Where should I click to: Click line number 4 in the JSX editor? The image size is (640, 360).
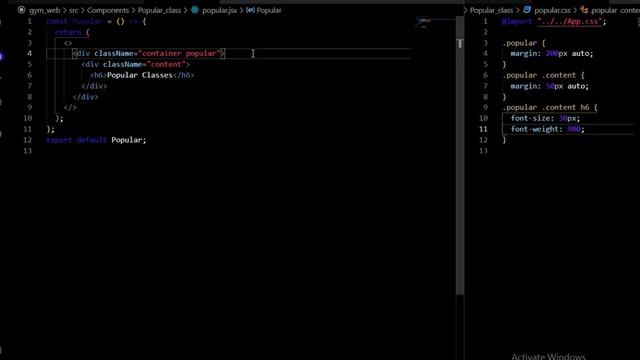(x=29, y=53)
